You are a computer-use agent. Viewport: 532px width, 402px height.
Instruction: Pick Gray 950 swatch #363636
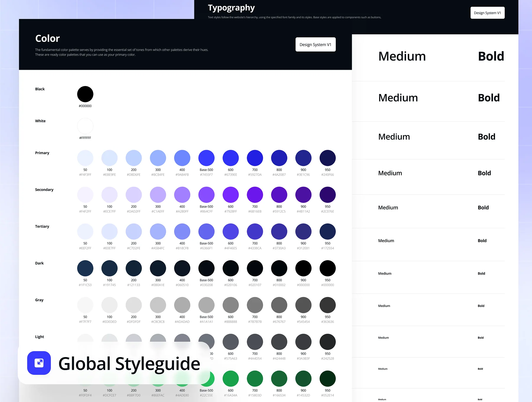tap(327, 305)
